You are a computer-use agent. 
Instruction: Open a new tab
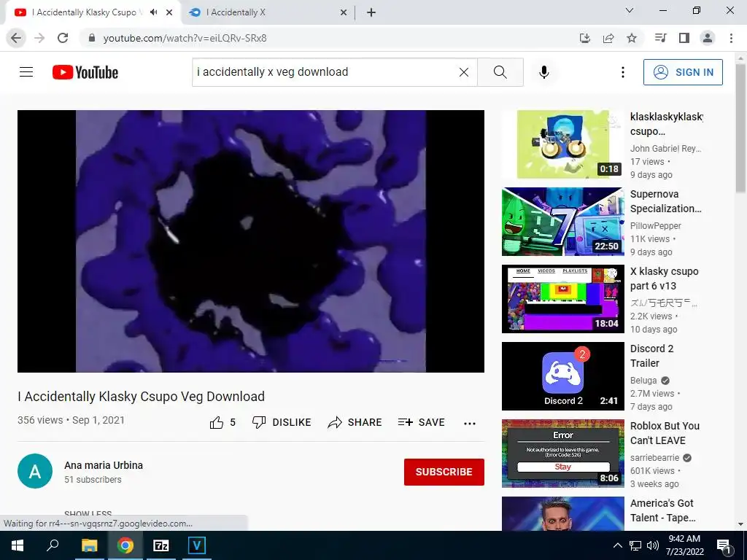click(371, 12)
